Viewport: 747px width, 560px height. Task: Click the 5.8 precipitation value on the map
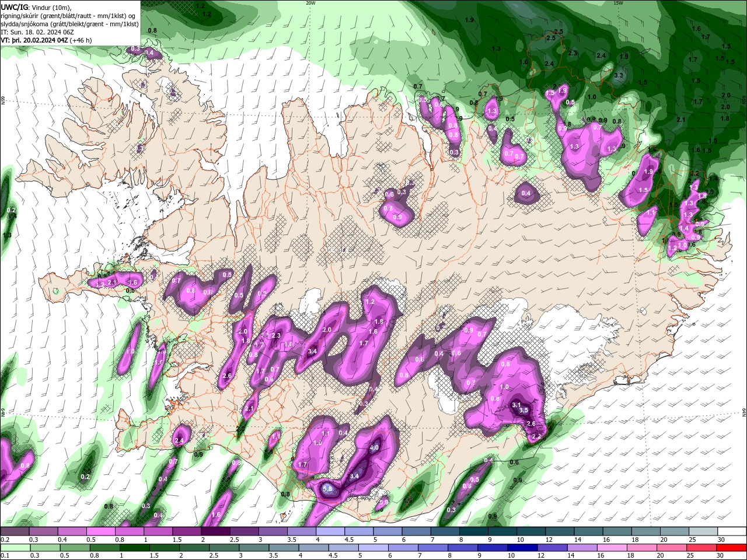coord(327,489)
